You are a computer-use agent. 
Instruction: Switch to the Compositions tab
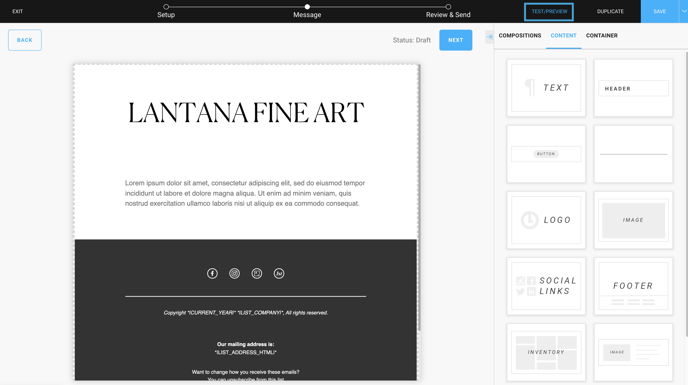[x=520, y=36]
